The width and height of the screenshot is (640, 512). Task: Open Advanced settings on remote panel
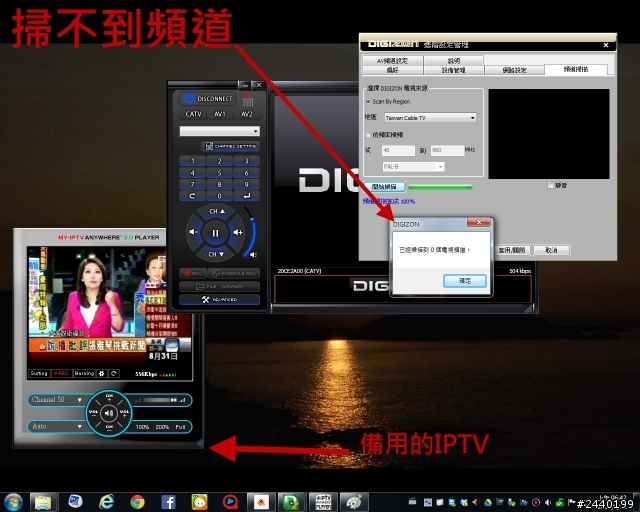point(220,299)
